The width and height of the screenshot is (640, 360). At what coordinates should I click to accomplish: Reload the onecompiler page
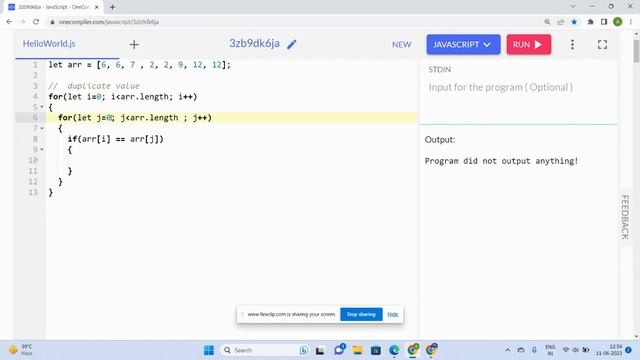[36, 22]
